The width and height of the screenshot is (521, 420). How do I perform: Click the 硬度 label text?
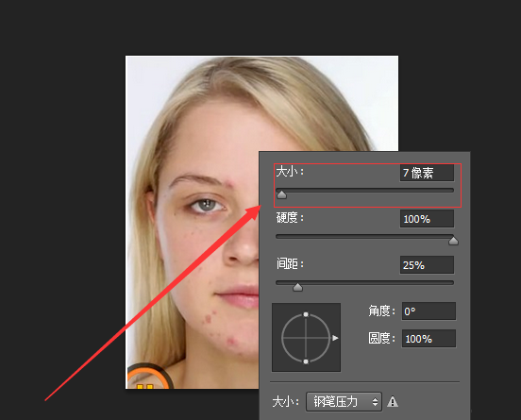coord(290,218)
